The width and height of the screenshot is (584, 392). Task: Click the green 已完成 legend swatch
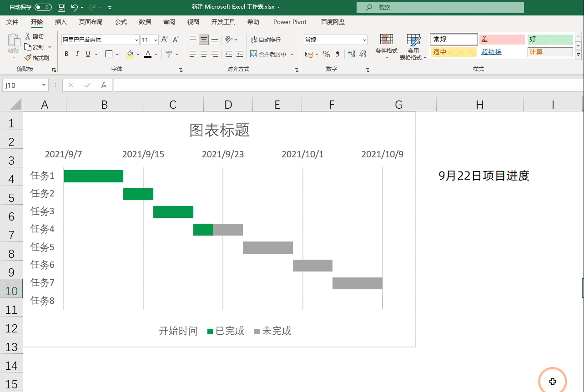[210, 332]
